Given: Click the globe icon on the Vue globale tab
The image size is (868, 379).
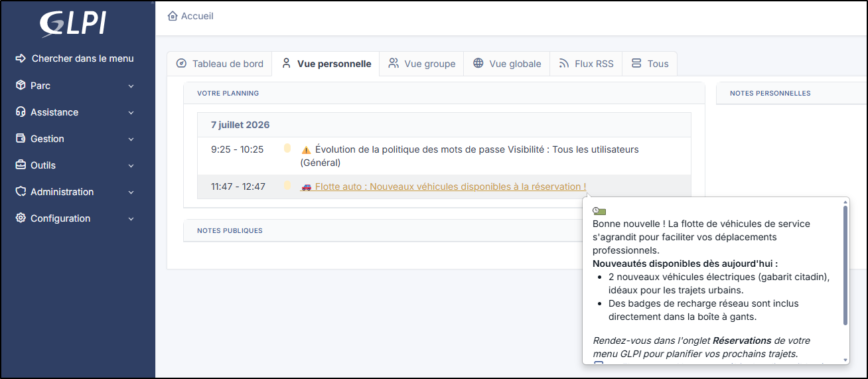Looking at the screenshot, I should (x=478, y=64).
